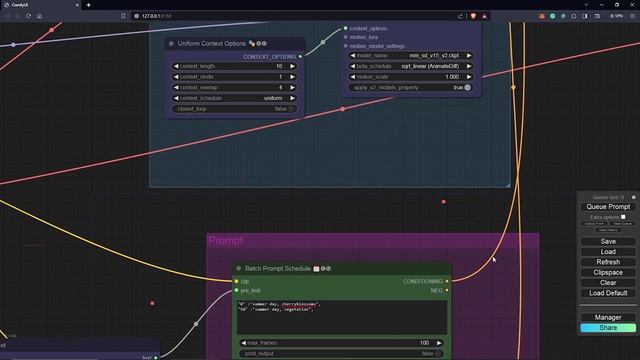Click the Queue Prompt button
640x360 pixels.
coord(608,207)
